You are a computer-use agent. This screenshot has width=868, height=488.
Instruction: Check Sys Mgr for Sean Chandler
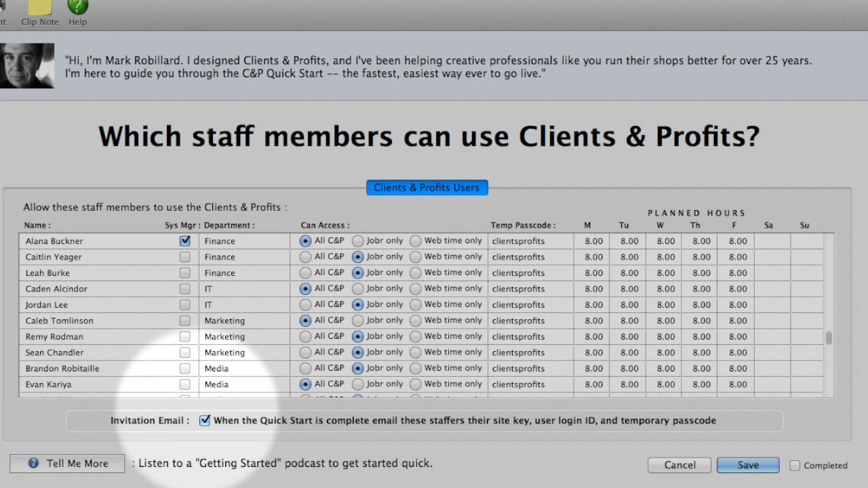185,352
